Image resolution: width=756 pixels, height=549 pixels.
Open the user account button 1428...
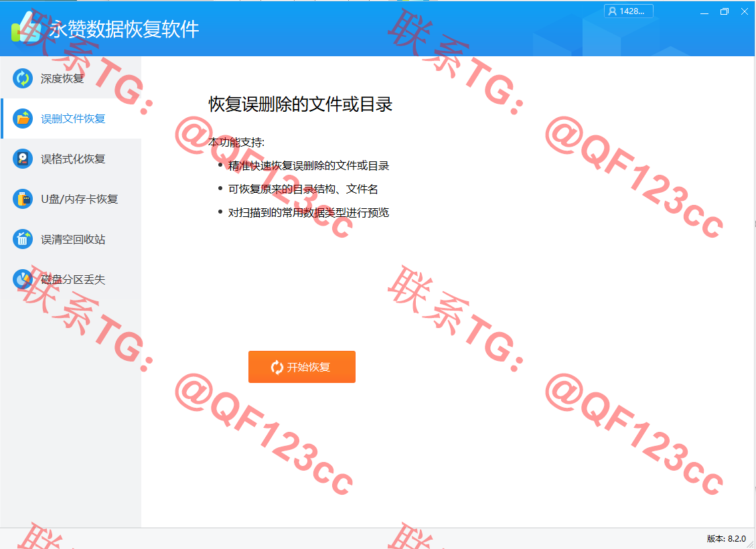point(628,11)
